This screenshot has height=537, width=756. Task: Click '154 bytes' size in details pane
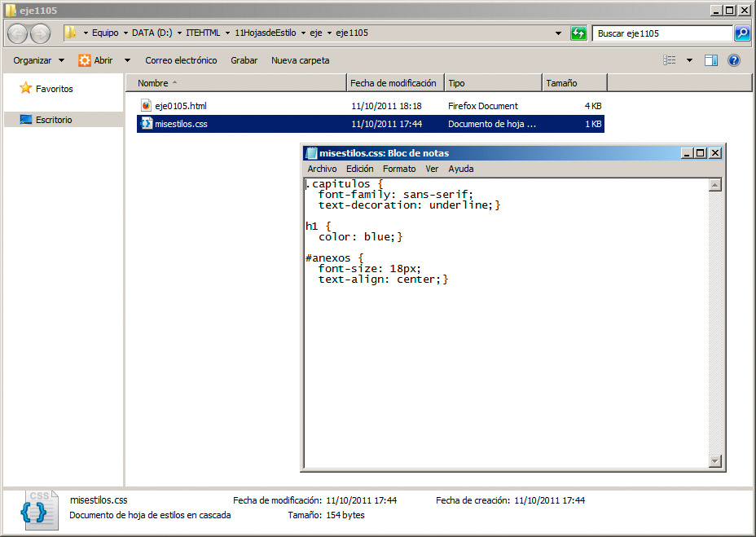pyautogui.click(x=345, y=515)
